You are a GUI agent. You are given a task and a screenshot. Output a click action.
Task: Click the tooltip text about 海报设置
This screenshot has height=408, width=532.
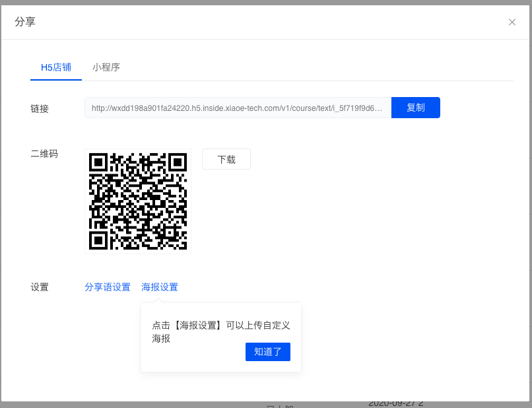tap(221, 331)
